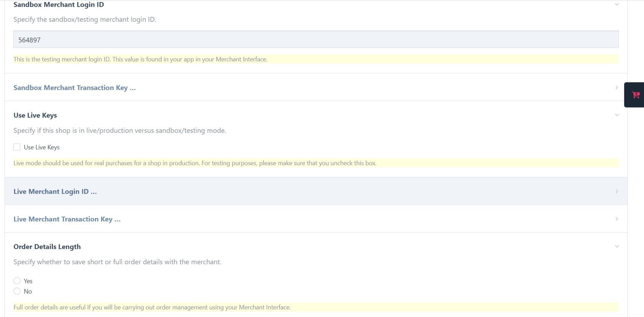Expand the Live Merchant Transaction Key chevron
The height and width of the screenshot is (317, 644).
tap(617, 219)
